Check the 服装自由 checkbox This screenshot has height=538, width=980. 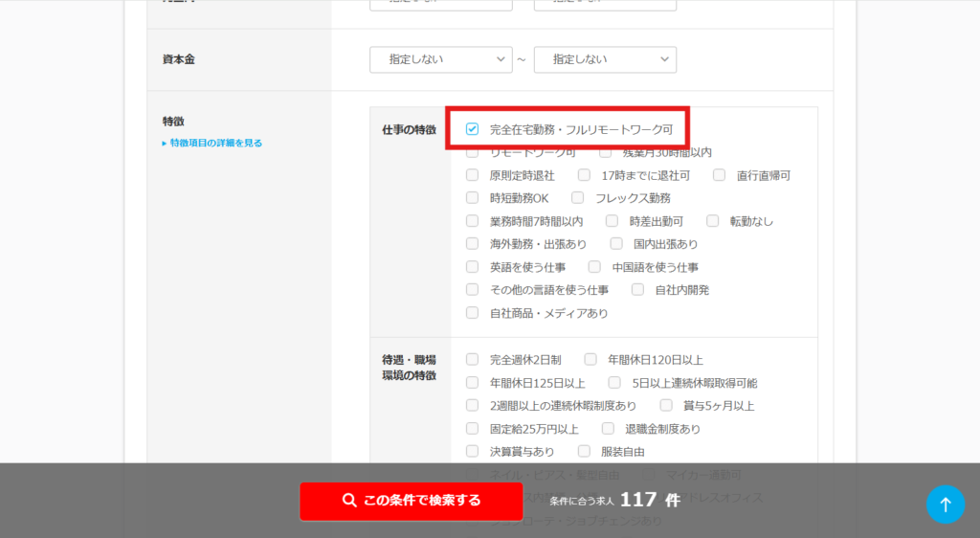point(584,452)
